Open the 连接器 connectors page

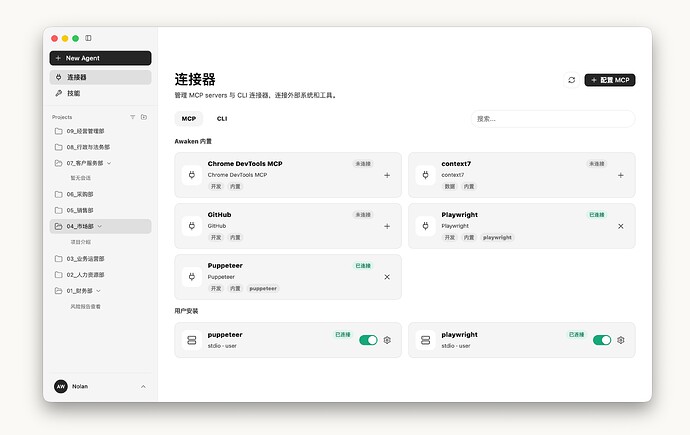pos(100,77)
